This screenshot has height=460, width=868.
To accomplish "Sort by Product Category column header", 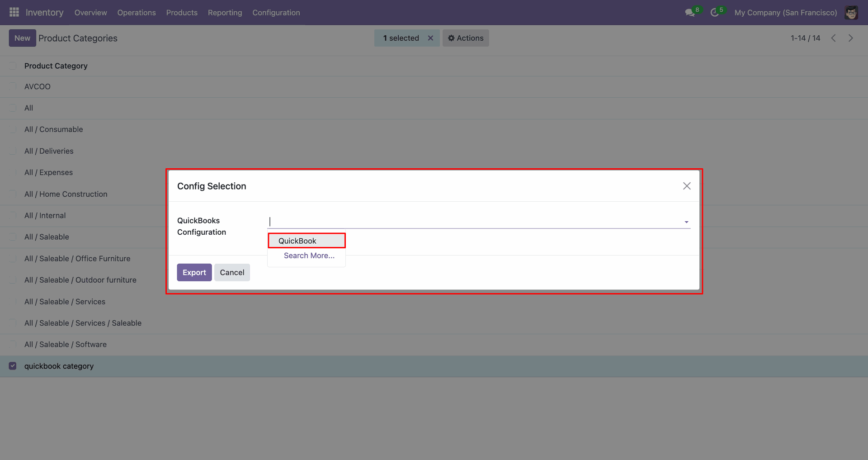I will pyautogui.click(x=56, y=66).
